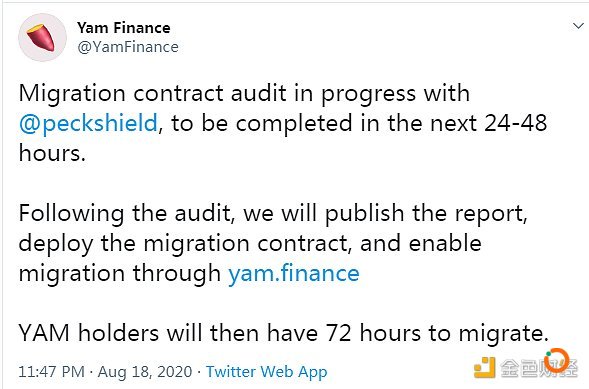Open the Twitter Web App source link
This screenshot has height=389, width=589.
(x=266, y=372)
